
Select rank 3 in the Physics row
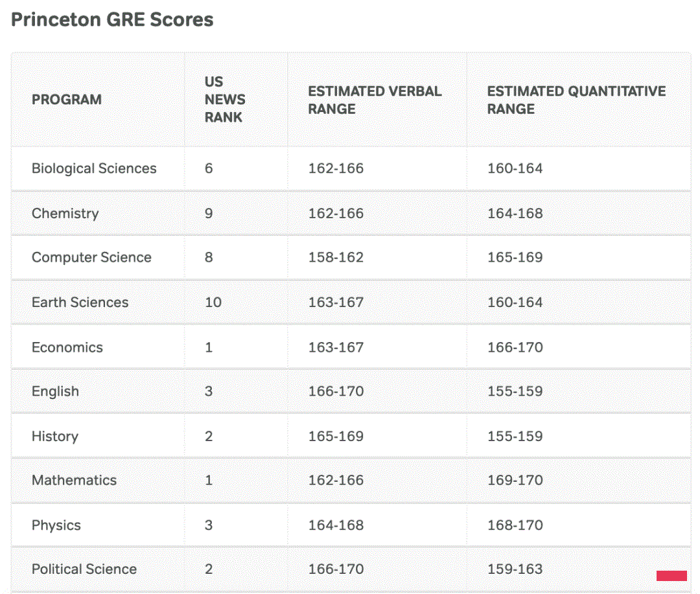(x=209, y=525)
